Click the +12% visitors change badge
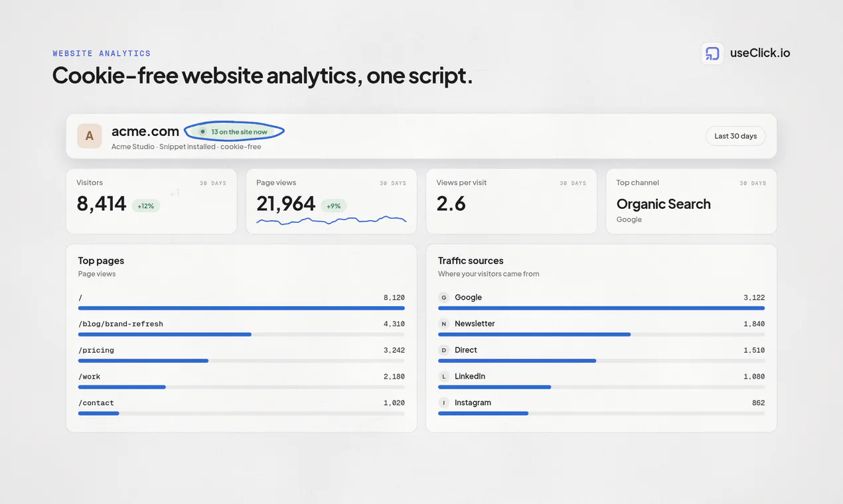Image resolution: width=843 pixels, height=504 pixels. (146, 206)
